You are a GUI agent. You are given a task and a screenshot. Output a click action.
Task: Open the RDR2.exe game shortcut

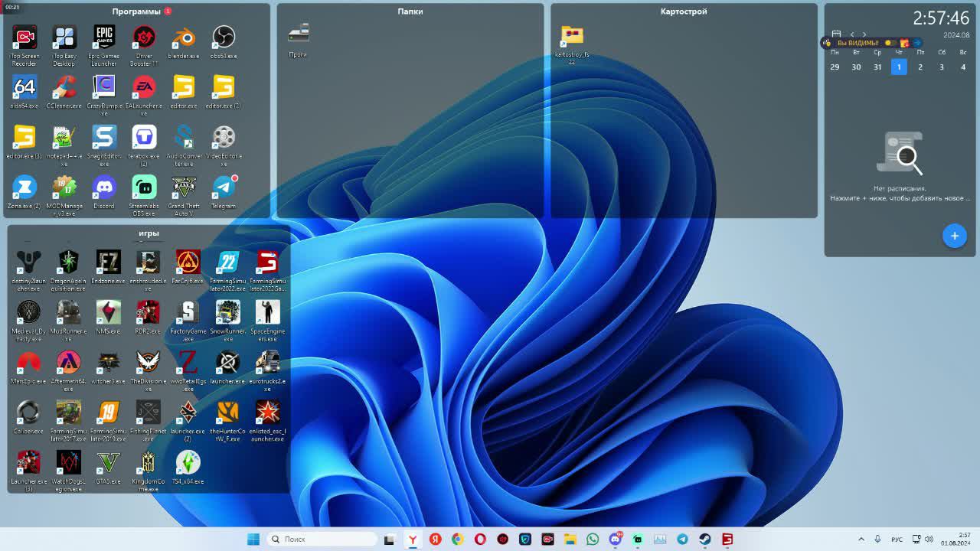tap(148, 318)
